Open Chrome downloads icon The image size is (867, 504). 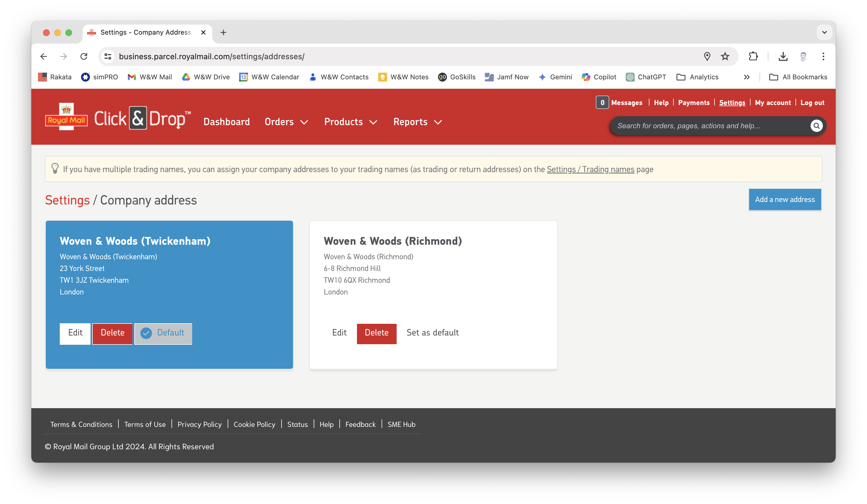(x=783, y=56)
